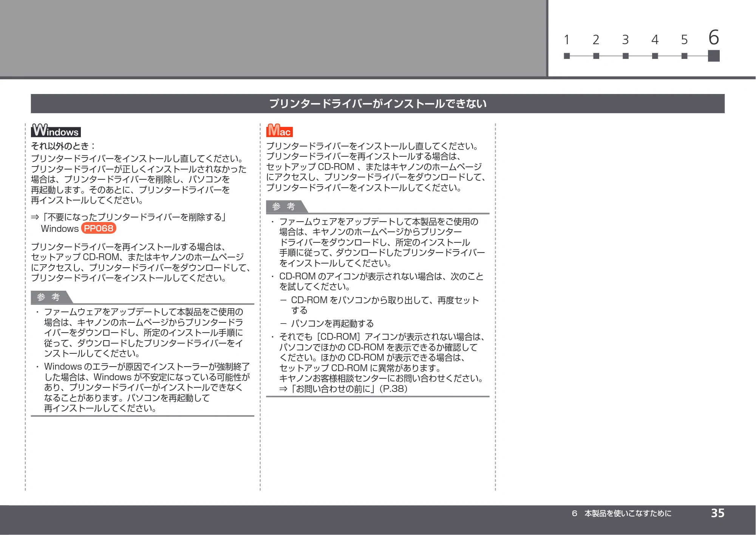This screenshot has height=535, width=756.
Task: Click キヤノンお客様相談センターにお問い合わせください text
Action: [x=381, y=378]
